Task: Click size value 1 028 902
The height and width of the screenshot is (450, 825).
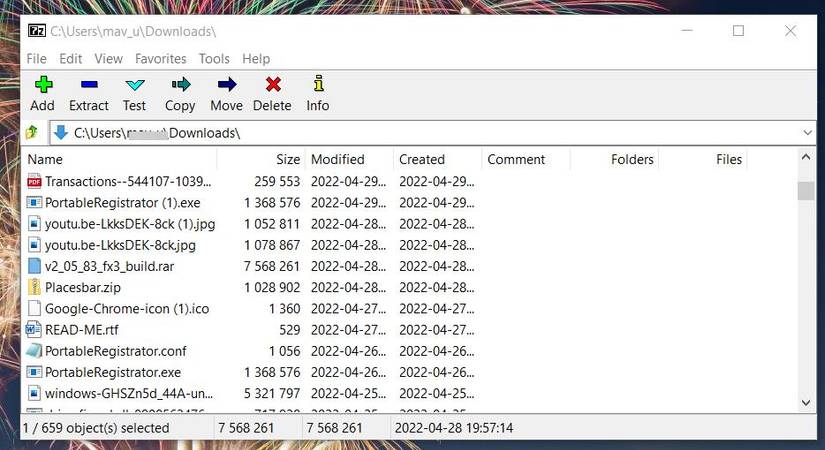Action: (x=272, y=287)
